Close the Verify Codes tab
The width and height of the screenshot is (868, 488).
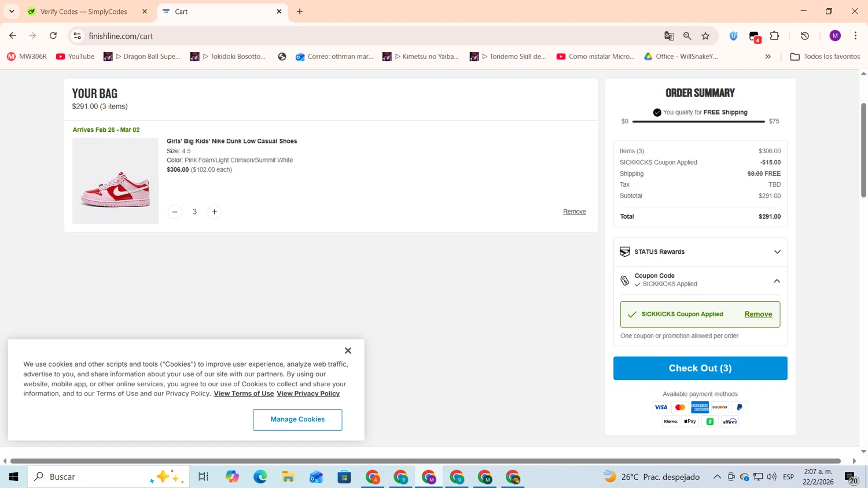[x=145, y=12]
